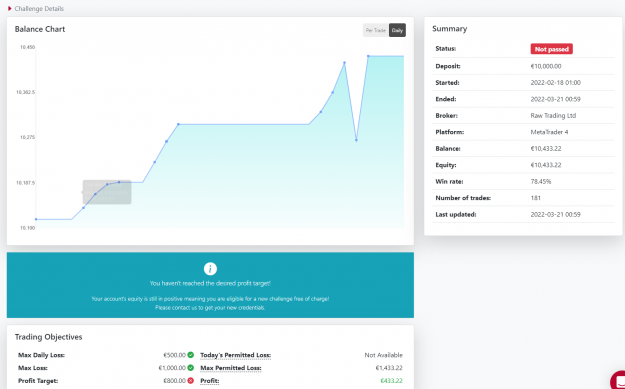Click the Started date 2022-02-18 01:00
Screen dimensions: 625x389
click(x=555, y=83)
